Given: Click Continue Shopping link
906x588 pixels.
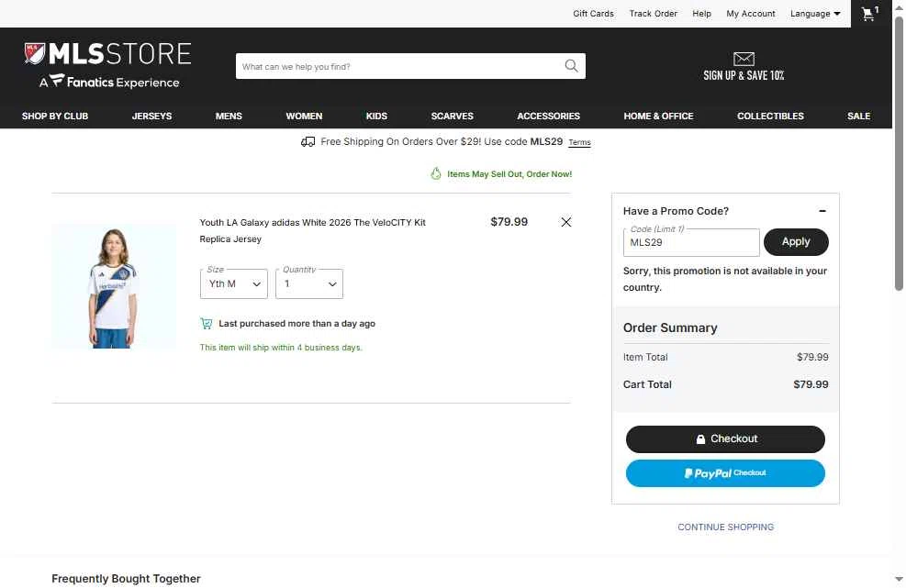Looking at the screenshot, I should pyautogui.click(x=725, y=527).
